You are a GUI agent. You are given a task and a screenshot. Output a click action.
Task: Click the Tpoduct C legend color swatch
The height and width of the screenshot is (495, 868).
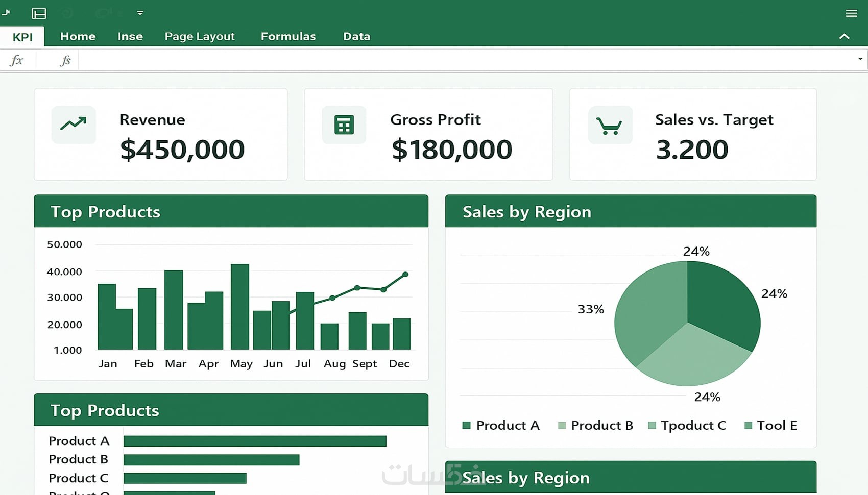652,425
